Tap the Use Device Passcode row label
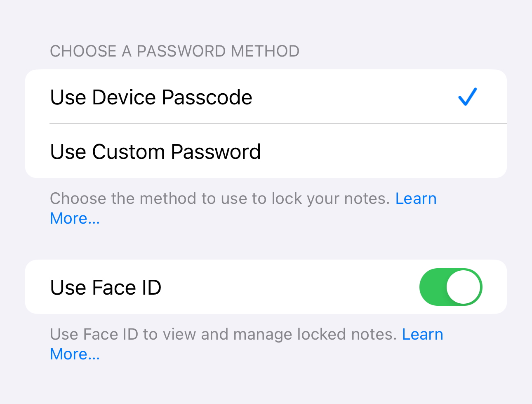Viewport: 532px width, 404px height. coord(151,97)
